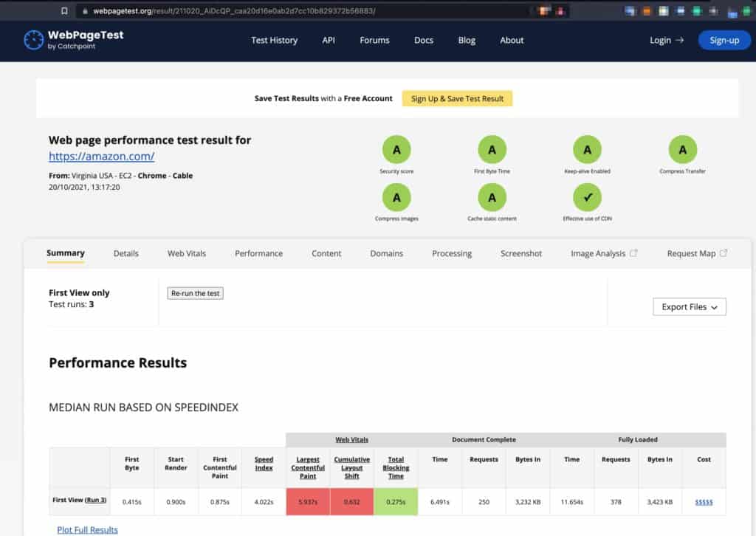Click the 0.875s First Contentful Paint value
This screenshot has width=756, height=536.
pyautogui.click(x=220, y=502)
